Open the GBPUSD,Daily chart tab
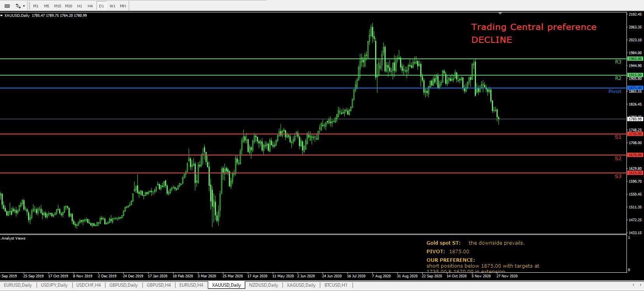This screenshot has width=644, height=291. [124, 285]
